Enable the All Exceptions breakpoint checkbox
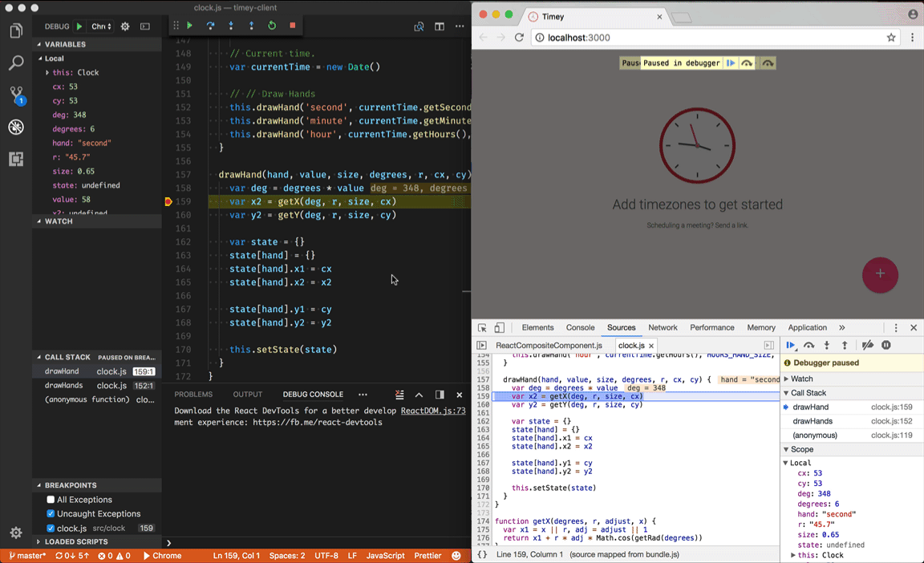 [x=51, y=500]
